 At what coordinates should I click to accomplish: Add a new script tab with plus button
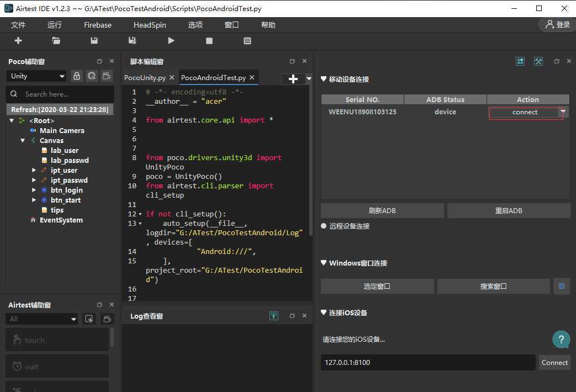pos(293,78)
